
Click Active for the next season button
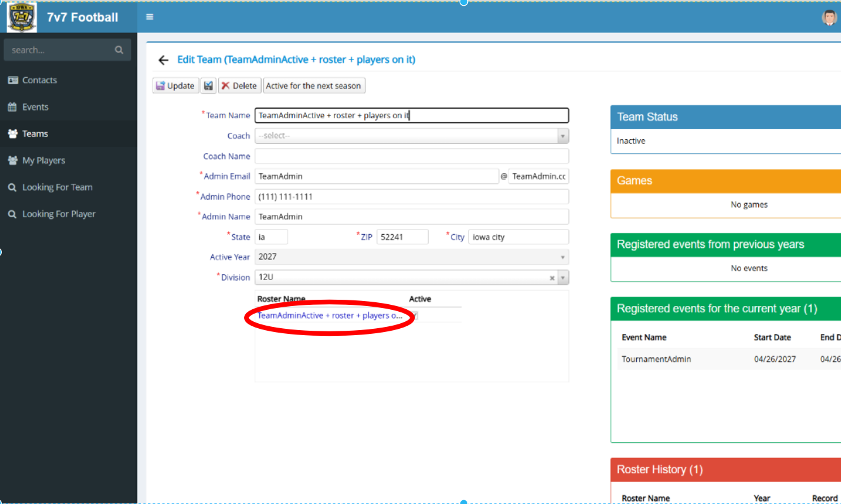(314, 86)
